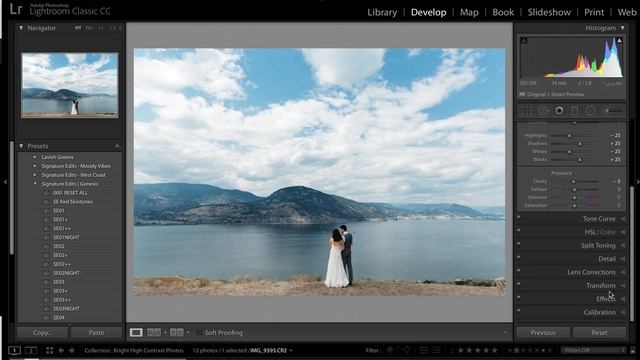Click the right panel vertical scrollbar

click(632, 253)
